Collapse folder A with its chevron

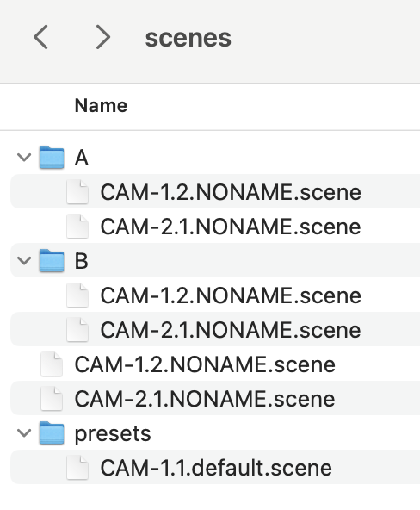point(24,158)
